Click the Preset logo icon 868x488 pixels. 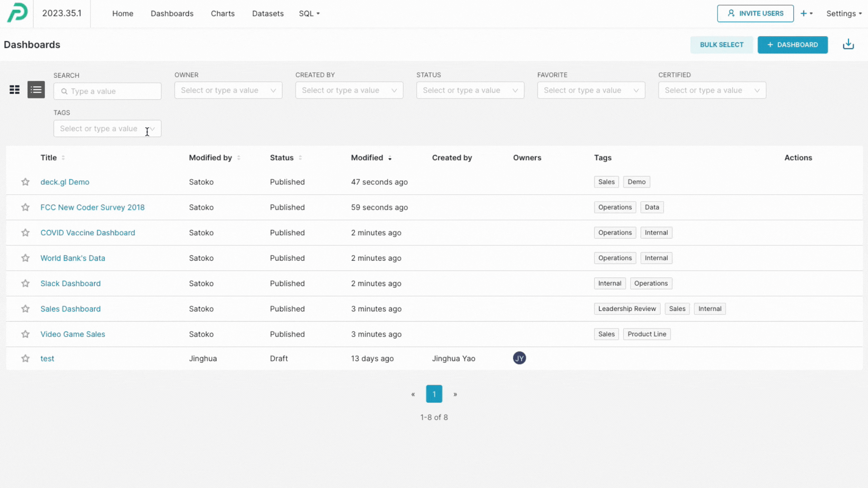pos(17,13)
